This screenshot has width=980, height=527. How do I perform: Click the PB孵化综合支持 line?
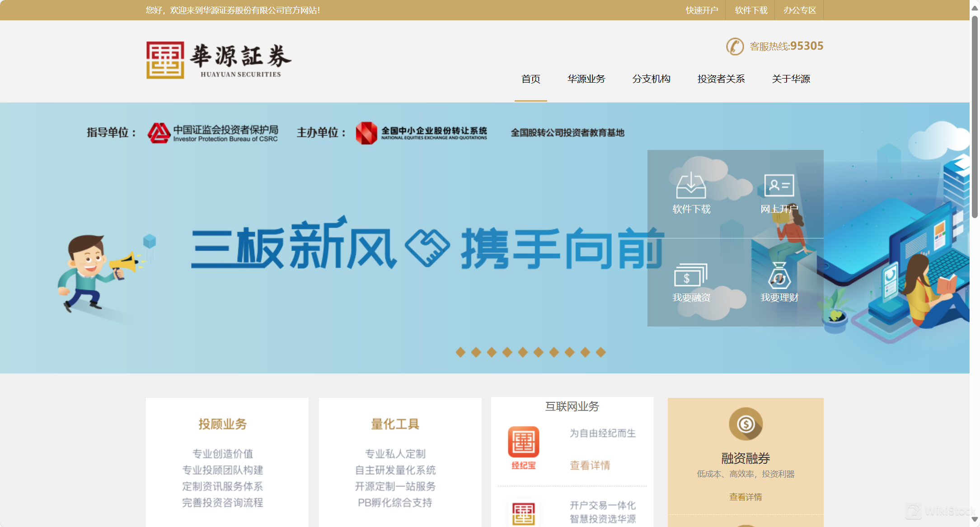(x=395, y=503)
